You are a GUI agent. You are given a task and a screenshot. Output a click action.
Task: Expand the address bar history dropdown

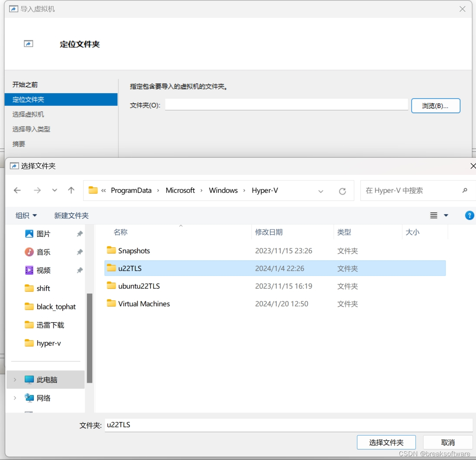click(x=321, y=191)
